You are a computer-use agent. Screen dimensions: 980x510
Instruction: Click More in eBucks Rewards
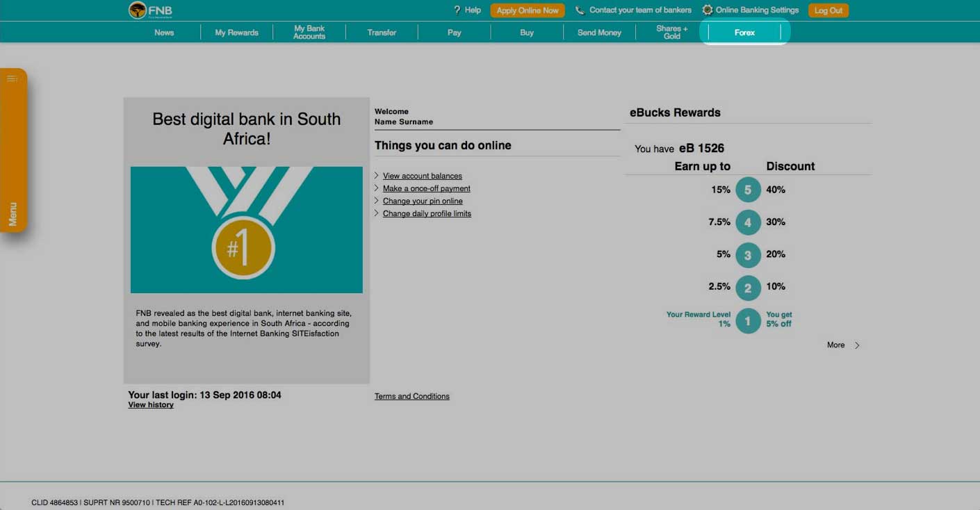tap(836, 345)
